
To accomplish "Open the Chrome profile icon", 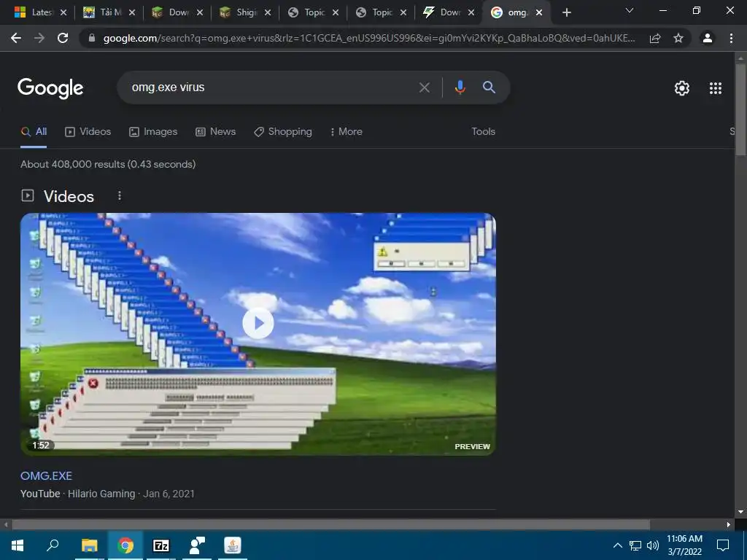I will tap(708, 38).
